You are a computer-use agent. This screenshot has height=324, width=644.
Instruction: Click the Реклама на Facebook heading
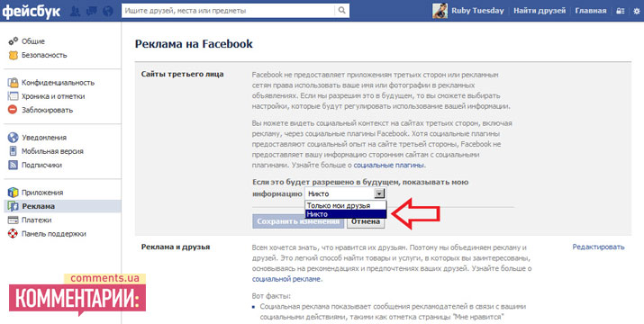point(194,43)
